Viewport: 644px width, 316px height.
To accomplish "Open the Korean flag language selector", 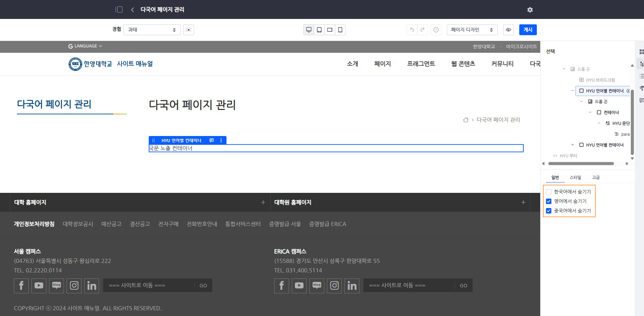I will 189,30.
